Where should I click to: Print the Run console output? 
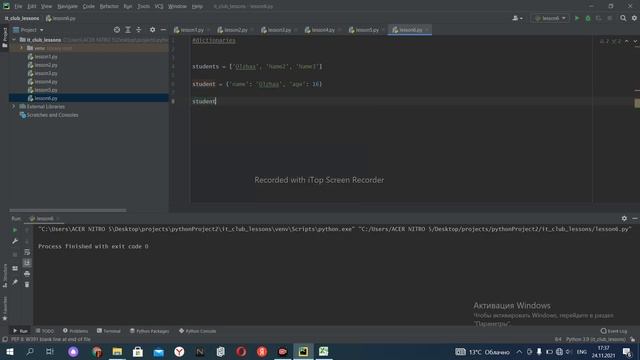tap(27, 273)
